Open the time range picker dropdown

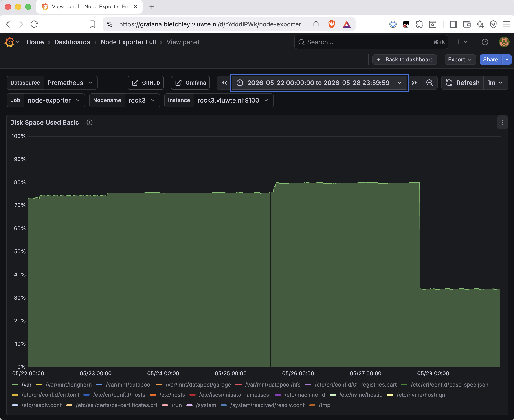tap(319, 83)
